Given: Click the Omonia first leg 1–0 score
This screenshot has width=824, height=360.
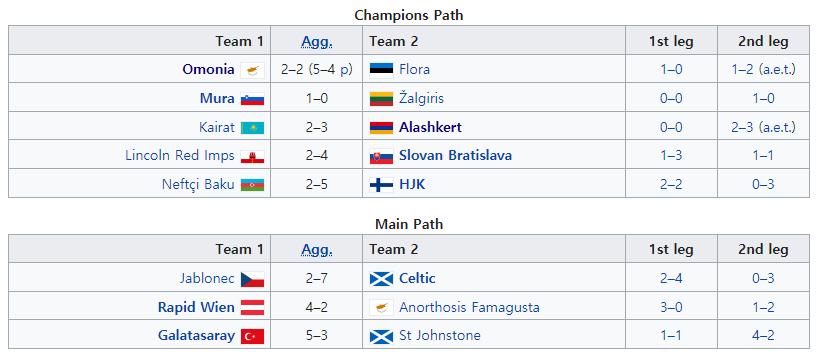Looking at the screenshot, I should [671, 69].
